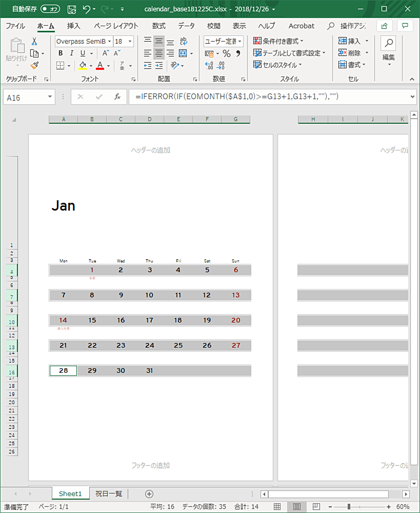Click the 編集 button
Image resolution: width=420 pixels, height=513 pixels.
click(x=389, y=51)
